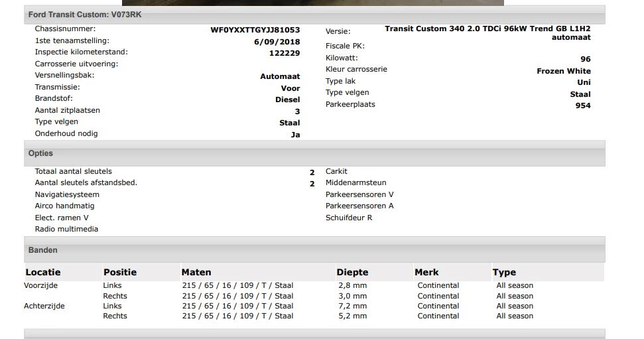644x339 pixels.
Task: Click the Maten column header
Action: (196, 272)
